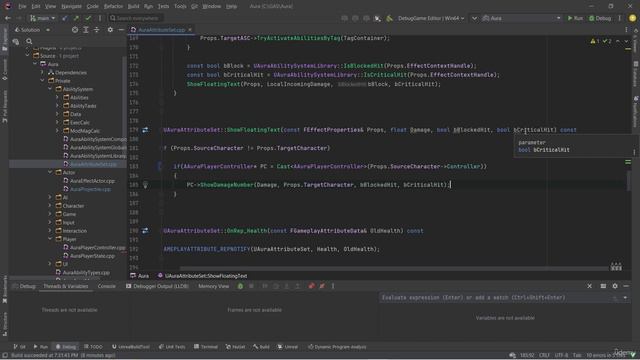Select the Threads & Variables tab

coord(66,286)
